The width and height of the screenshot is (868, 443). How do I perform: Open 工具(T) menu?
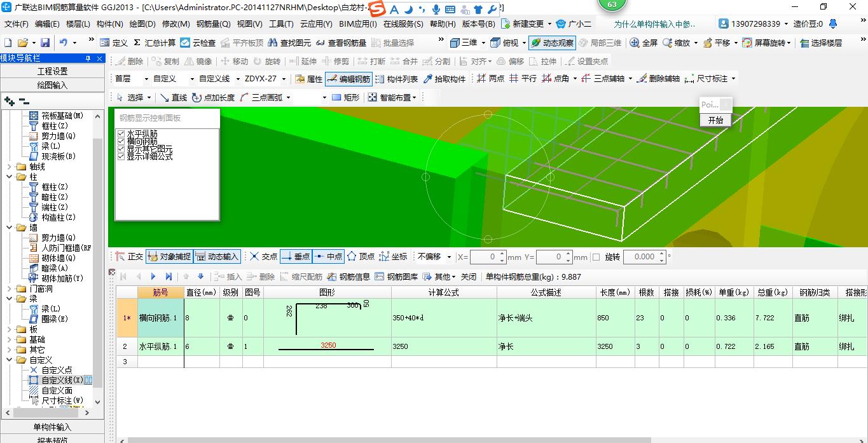(x=281, y=24)
